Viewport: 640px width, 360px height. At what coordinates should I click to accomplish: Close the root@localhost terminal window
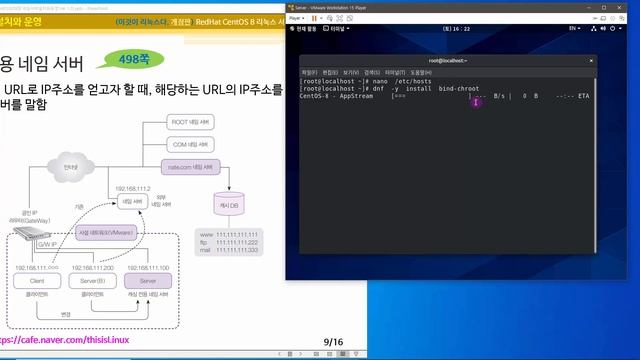tap(591, 61)
